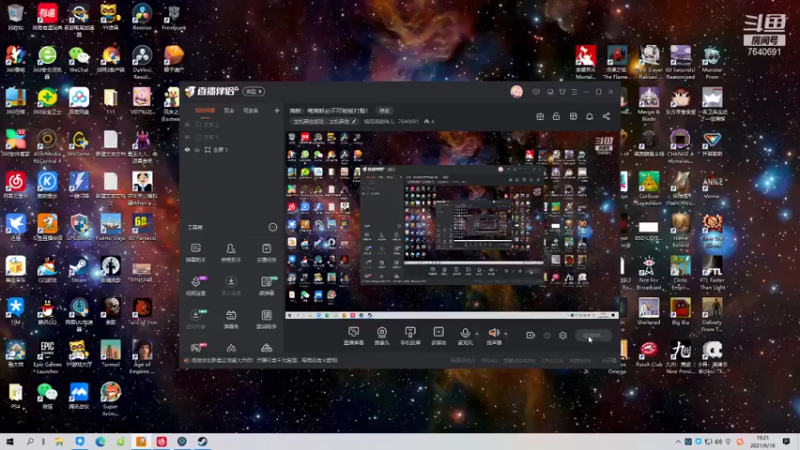
Task: Open the multi-person co-stream tool
Action: pyautogui.click(x=231, y=286)
